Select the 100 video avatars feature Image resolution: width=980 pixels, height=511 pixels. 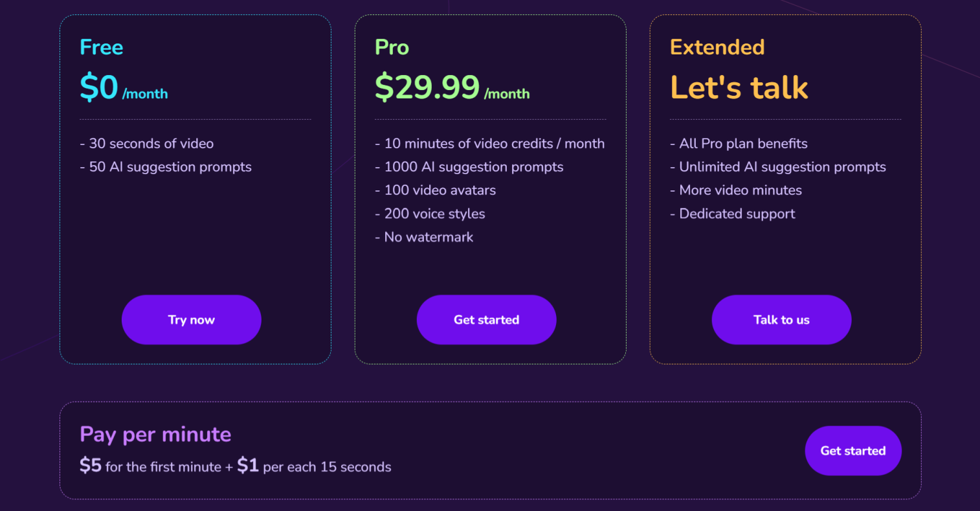(x=436, y=190)
